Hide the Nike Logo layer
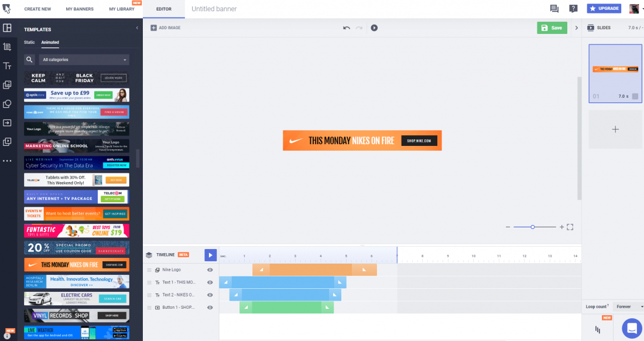Screen dimensions: 644x341 click(x=210, y=270)
